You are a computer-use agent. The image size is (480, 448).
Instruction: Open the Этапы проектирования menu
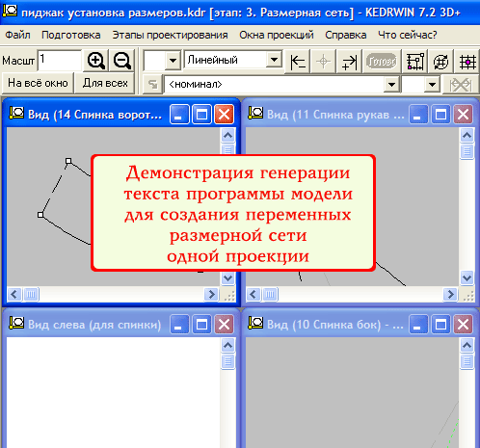click(x=170, y=35)
